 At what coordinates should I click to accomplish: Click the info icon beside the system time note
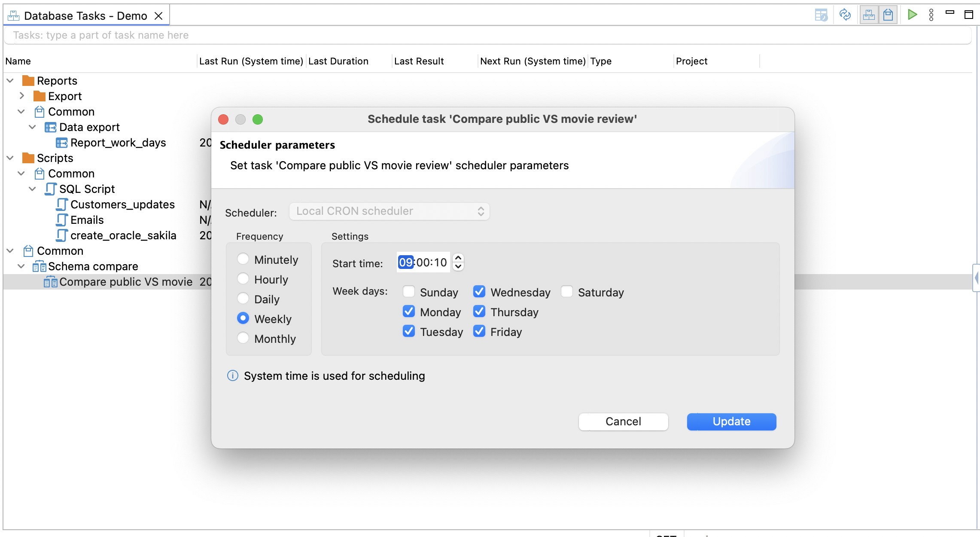(232, 376)
